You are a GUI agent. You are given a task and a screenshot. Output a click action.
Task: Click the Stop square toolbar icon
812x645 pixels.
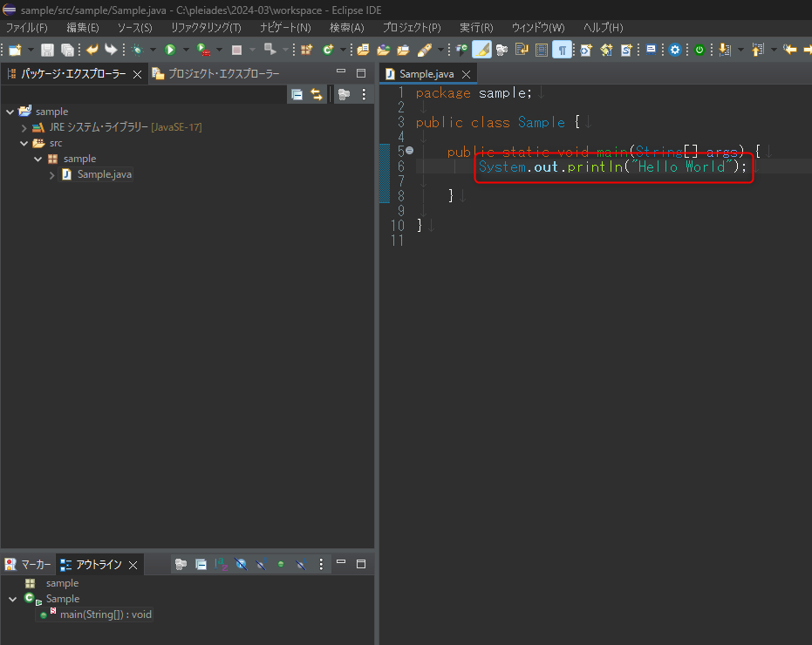click(236, 50)
